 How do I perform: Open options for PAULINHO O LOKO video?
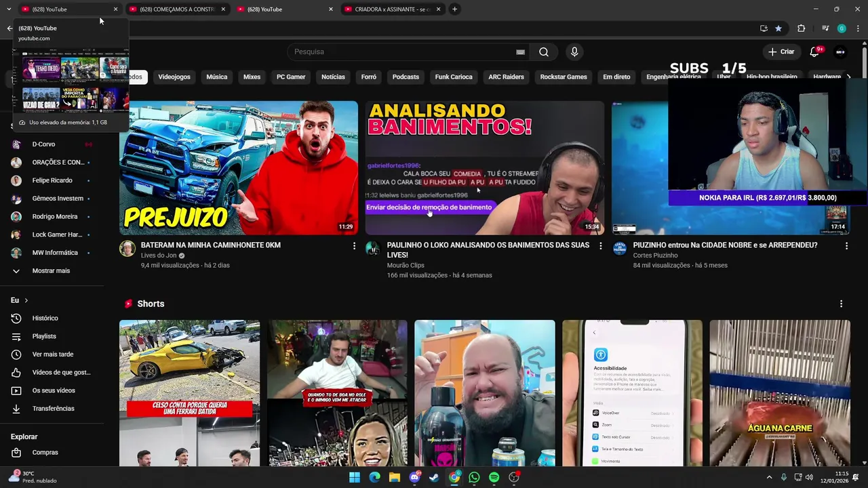coord(599,246)
